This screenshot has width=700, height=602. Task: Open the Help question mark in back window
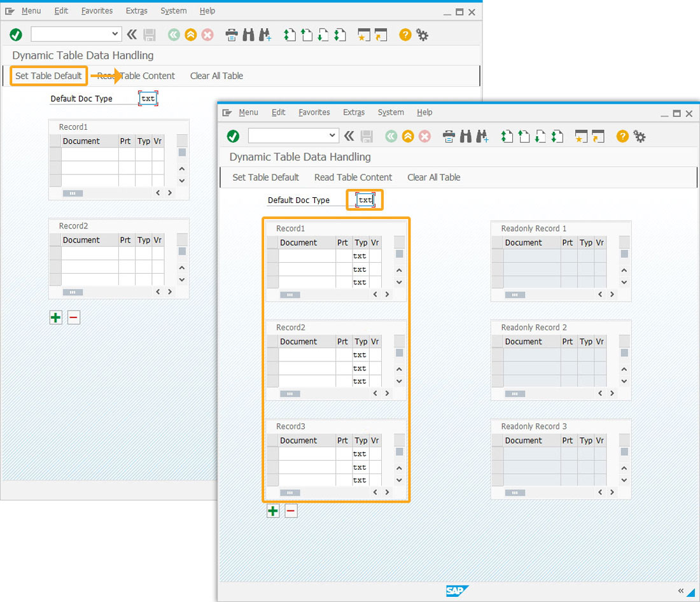coord(405,35)
